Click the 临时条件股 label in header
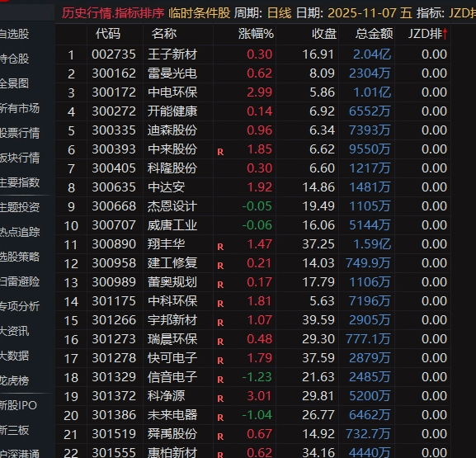 200,13
